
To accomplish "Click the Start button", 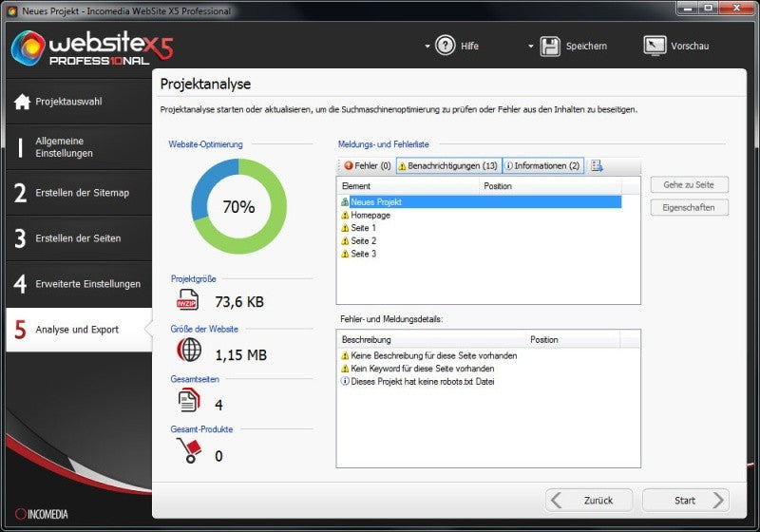I will coord(685,500).
